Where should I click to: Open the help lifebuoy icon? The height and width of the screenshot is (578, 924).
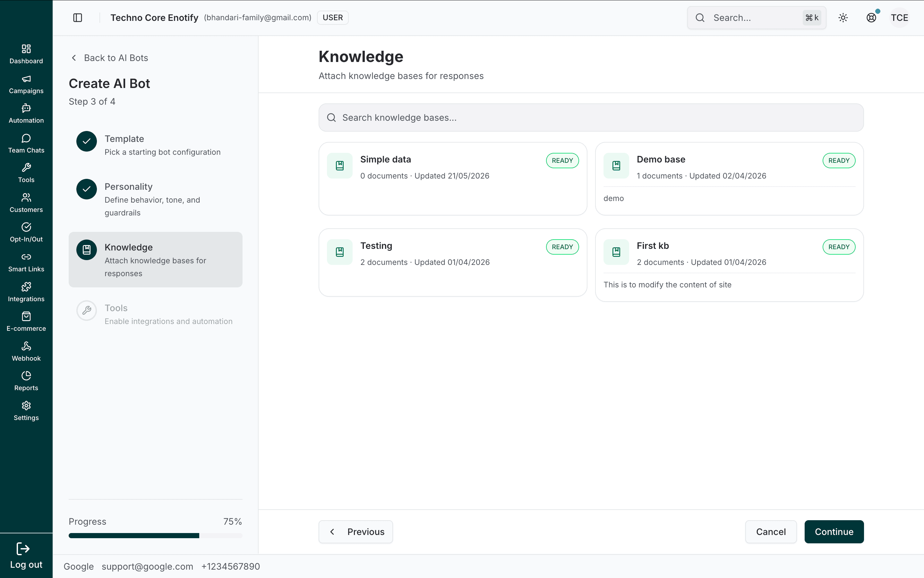[x=871, y=18]
